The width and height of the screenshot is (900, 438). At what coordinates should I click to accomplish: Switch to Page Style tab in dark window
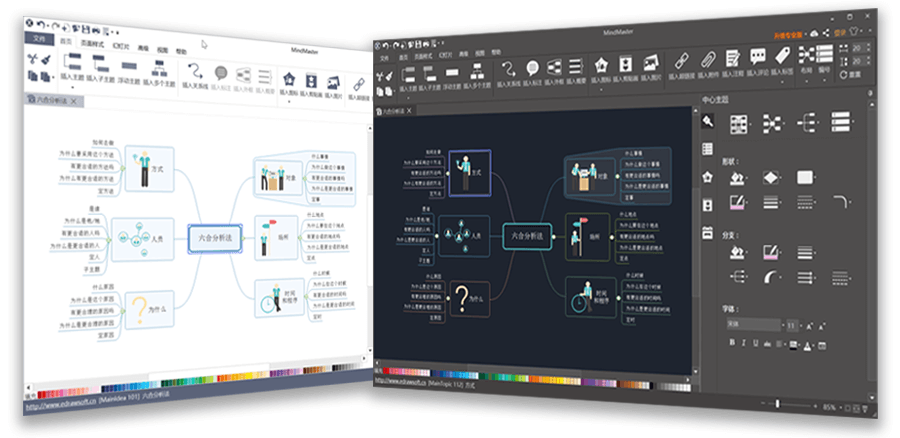pyautogui.click(x=424, y=56)
